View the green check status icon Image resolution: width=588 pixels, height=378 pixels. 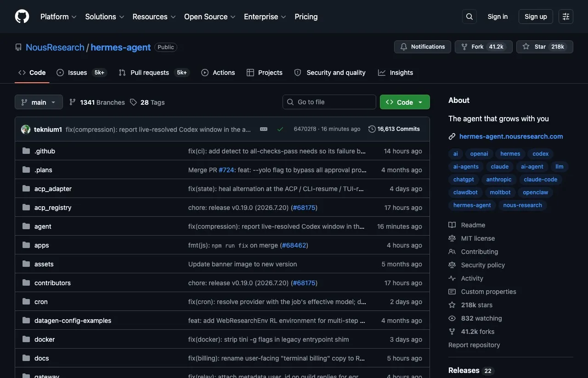pos(280,130)
